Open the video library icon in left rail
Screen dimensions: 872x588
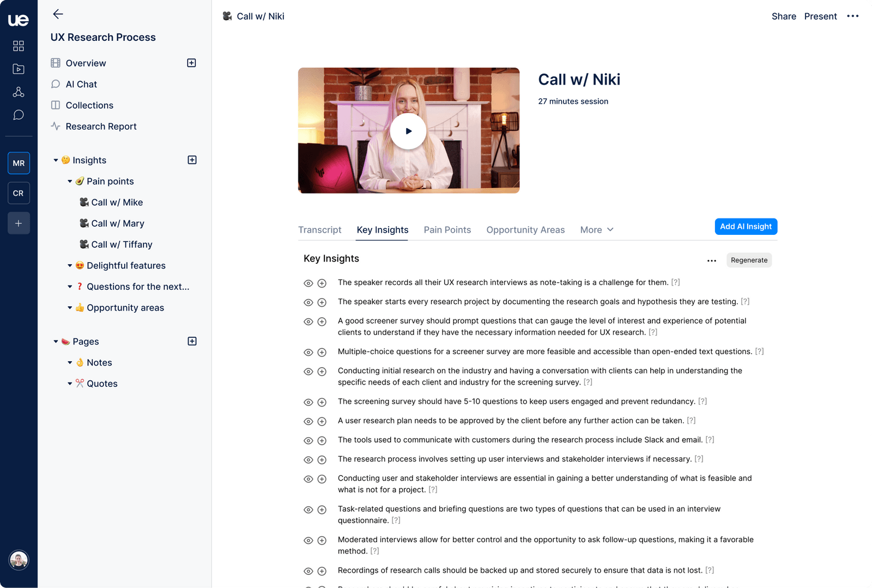19,69
